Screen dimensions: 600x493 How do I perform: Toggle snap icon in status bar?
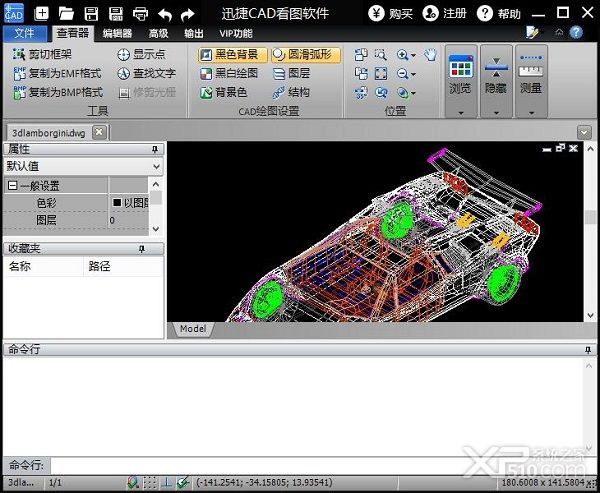[x=132, y=482]
